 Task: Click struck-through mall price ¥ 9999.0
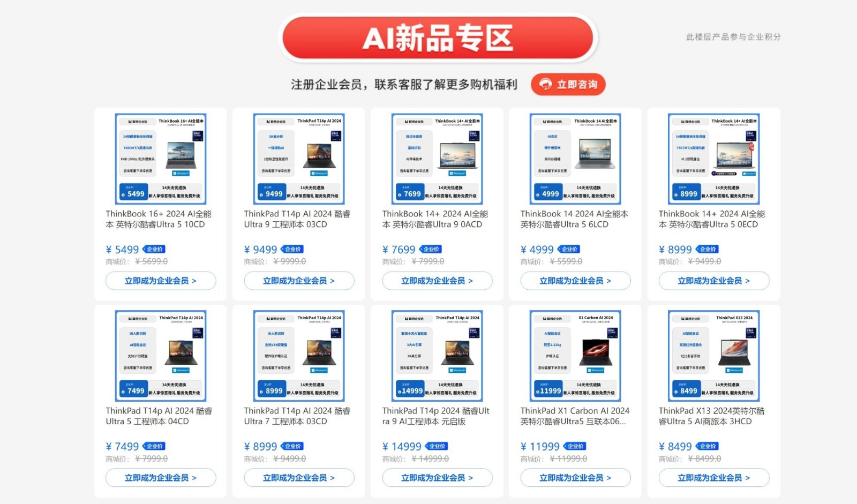[290, 261]
